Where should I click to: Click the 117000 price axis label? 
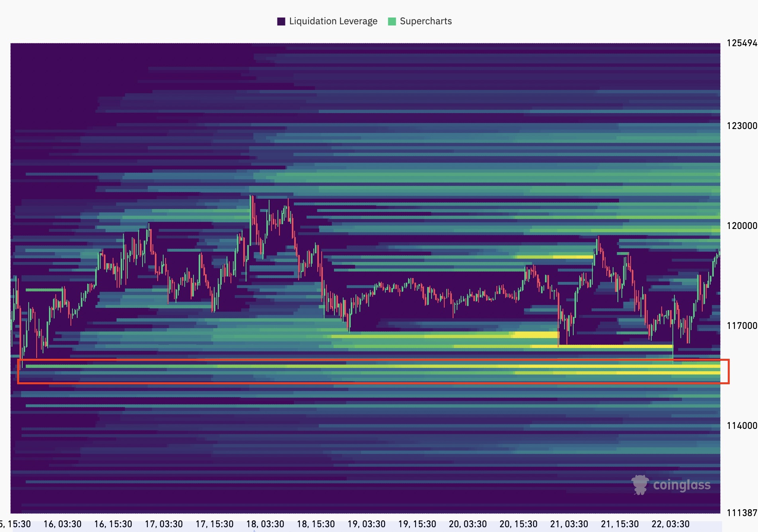[742, 326]
